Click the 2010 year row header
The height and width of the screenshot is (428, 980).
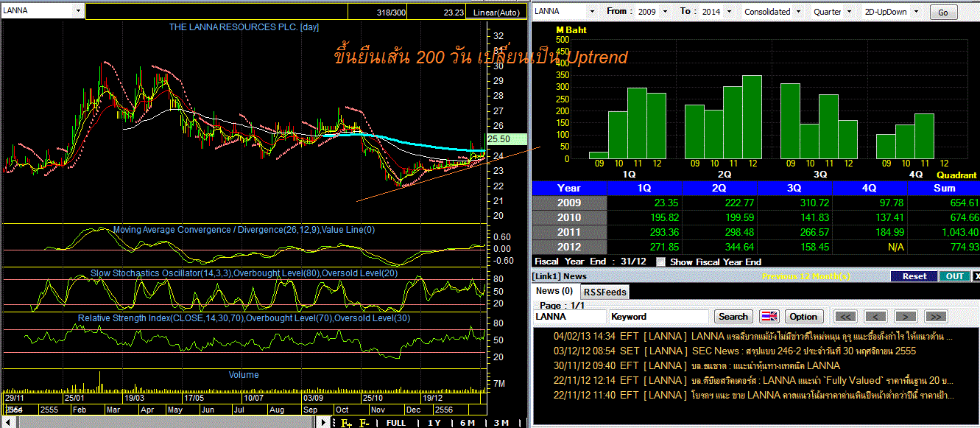(569, 217)
